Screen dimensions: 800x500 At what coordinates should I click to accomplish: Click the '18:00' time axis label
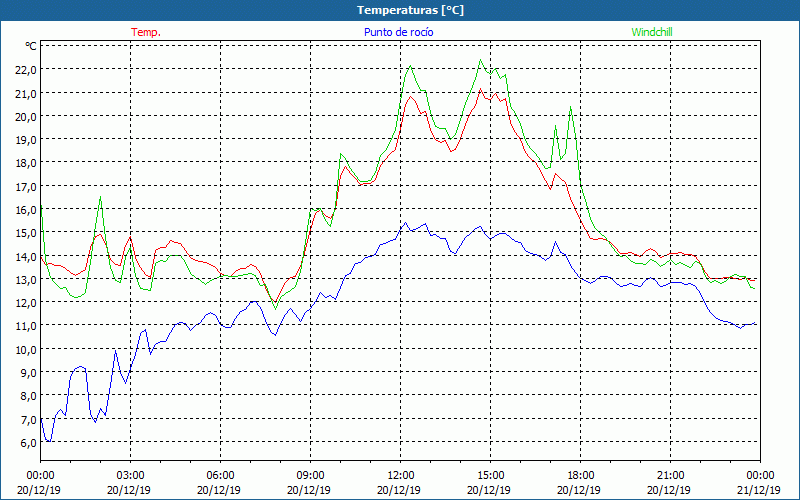pyautogui.click(x=580, y=476)
